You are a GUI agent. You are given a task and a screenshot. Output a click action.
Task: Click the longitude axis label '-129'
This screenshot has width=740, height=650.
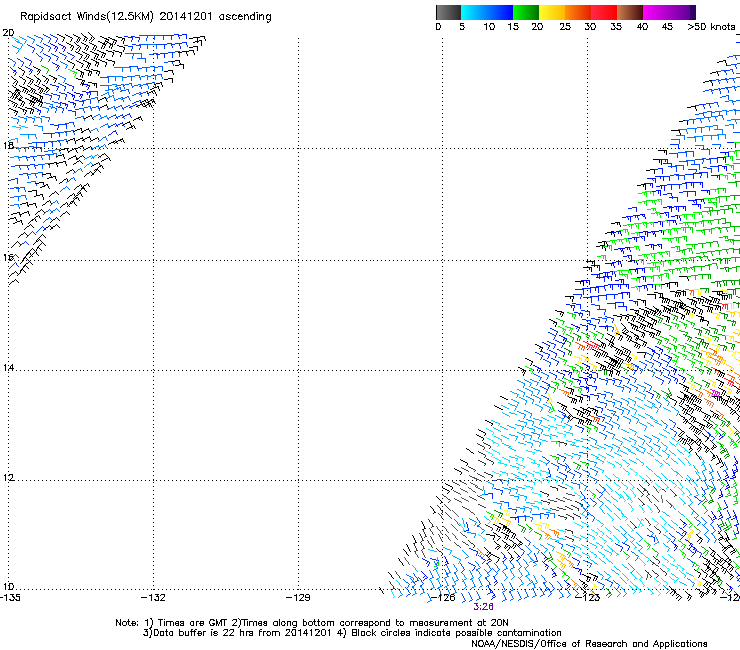[x=298, y=598]
